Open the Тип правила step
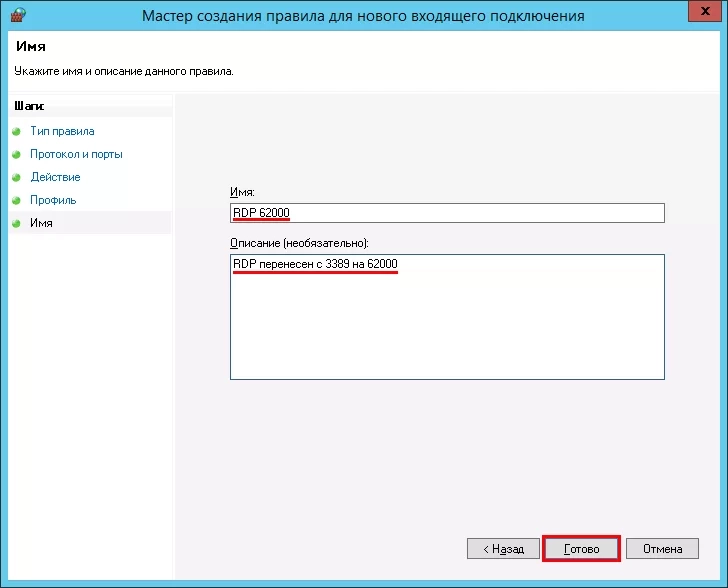 62,131
